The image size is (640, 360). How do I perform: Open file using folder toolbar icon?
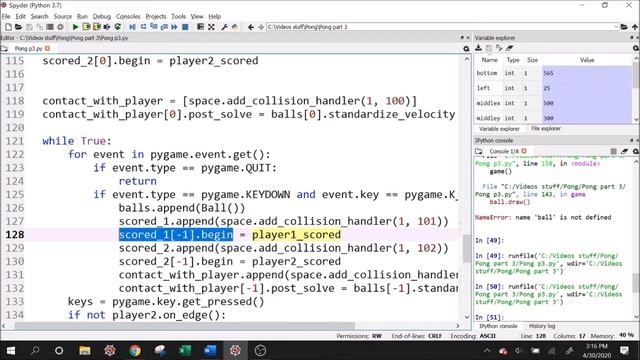click(x=18, y=27)
